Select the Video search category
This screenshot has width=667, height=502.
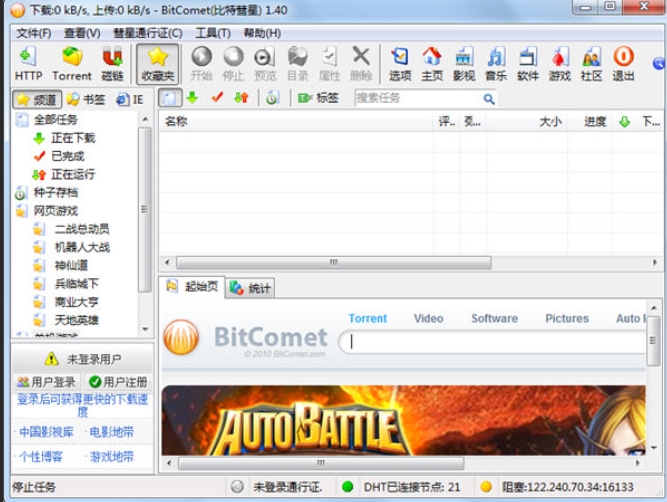[x=428, y=318]
